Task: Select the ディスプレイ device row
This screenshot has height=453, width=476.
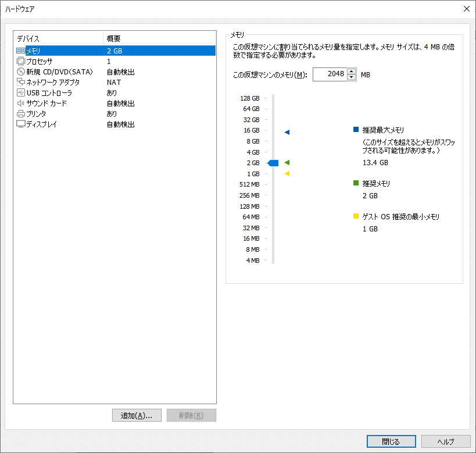Action: click(114, 124)
